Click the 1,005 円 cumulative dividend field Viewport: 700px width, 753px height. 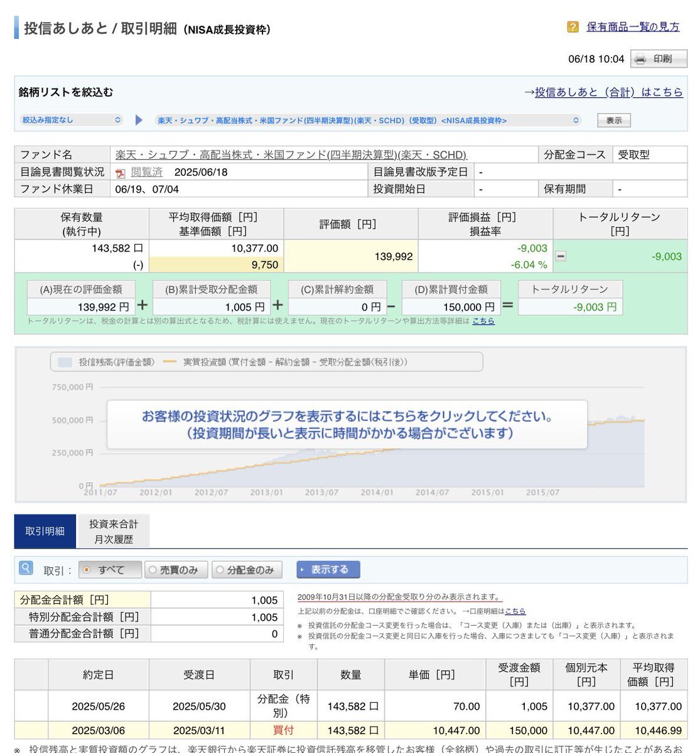[x=211, y=307]
